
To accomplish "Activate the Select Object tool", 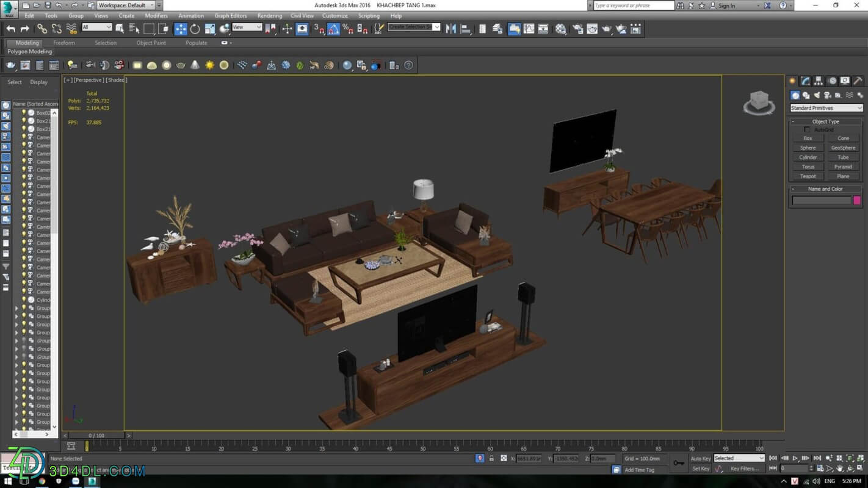I will coord(120,29).
